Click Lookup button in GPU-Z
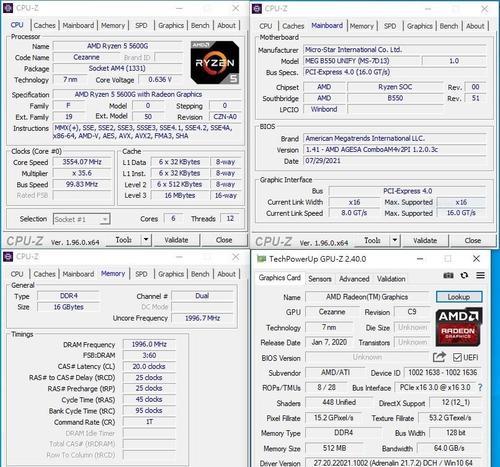The image size is (500, 467). 459,297
